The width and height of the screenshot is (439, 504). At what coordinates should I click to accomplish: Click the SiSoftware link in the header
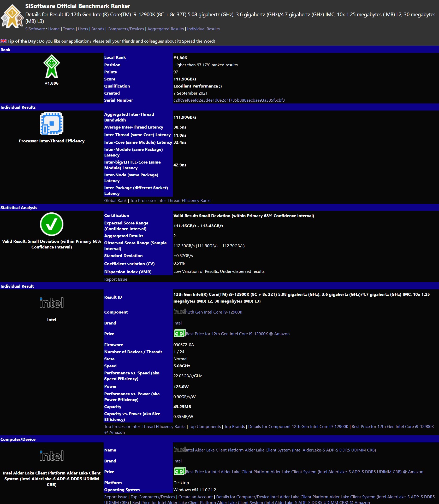[35, 29]
